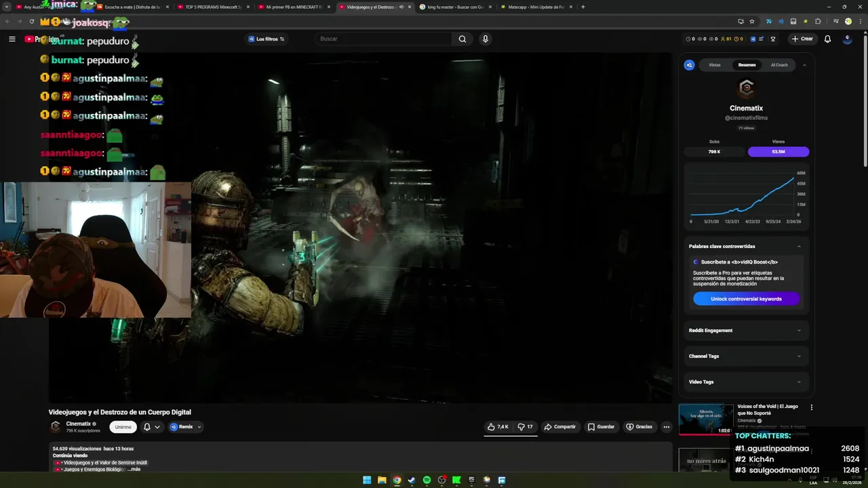Reload the page
Viewport: 868px width, 488px height.
[x=31, y=22]
